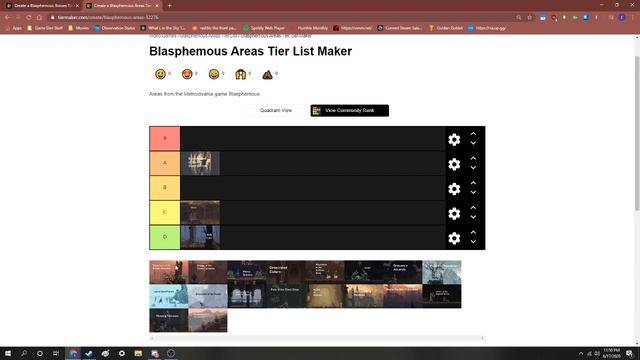The width and height of the screenshot is (640, 360).
Task: Select the thumbnail placed in A tier
Action: coord(200,163)
